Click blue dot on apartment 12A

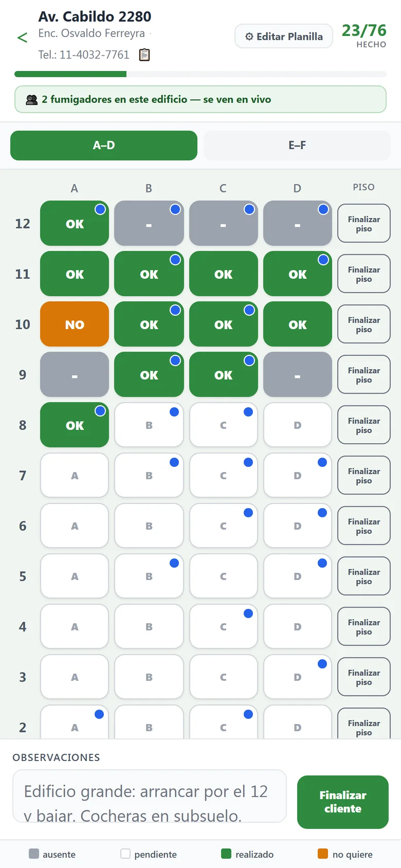[100, 209]
